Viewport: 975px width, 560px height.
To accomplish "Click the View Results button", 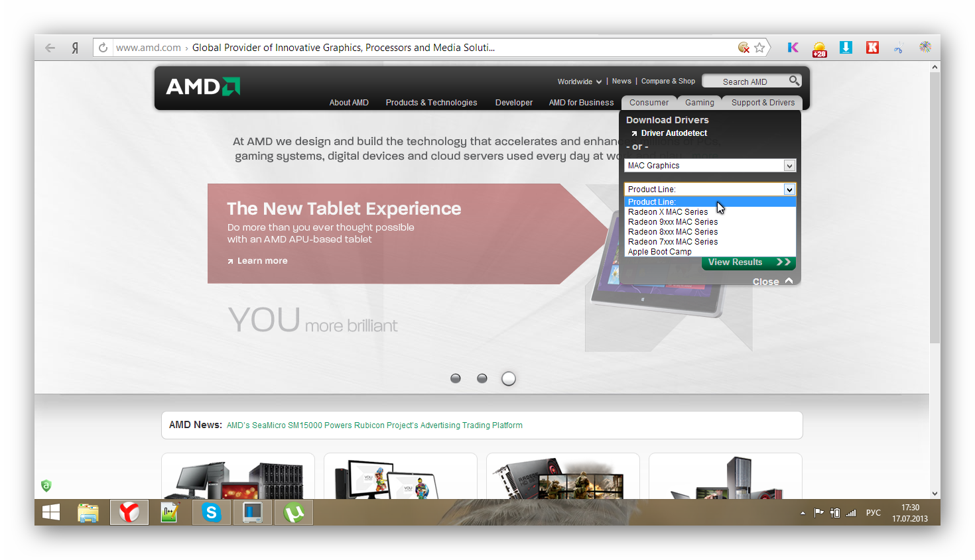I will [x=748, y=262].
